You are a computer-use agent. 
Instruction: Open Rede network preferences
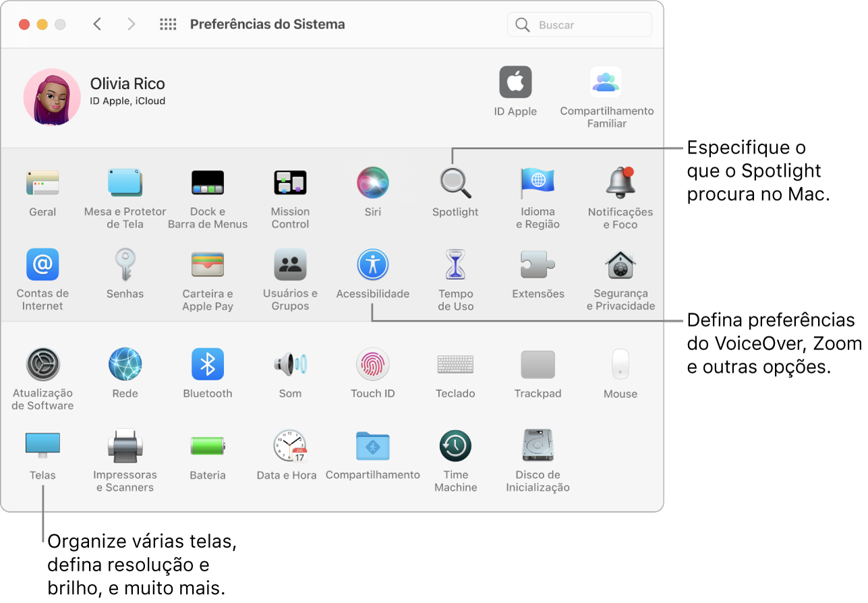point(125,364)
